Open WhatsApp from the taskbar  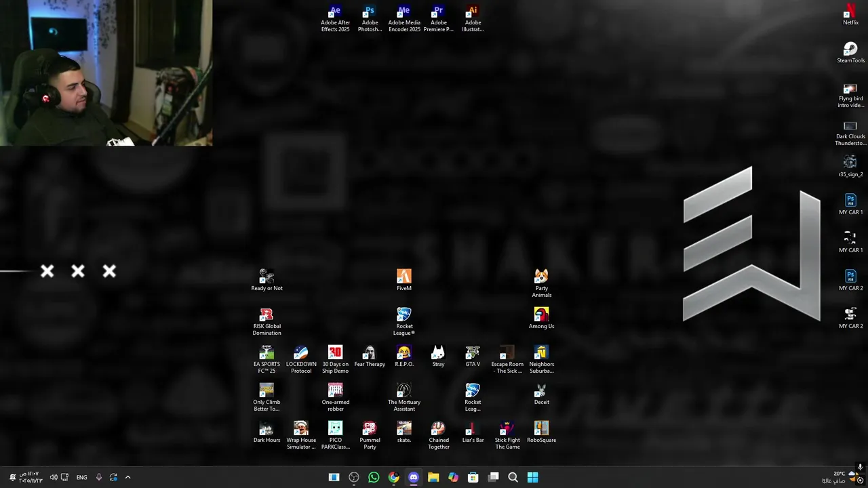pyautogui.click(x=374, y=477)
